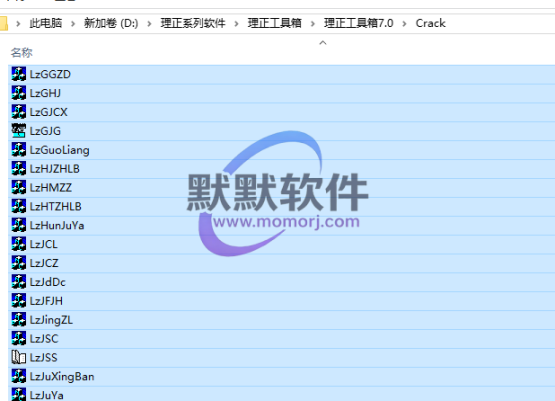555x401 pixels.
Task: Select the LzJuYa file name
Action: (47, 395)
